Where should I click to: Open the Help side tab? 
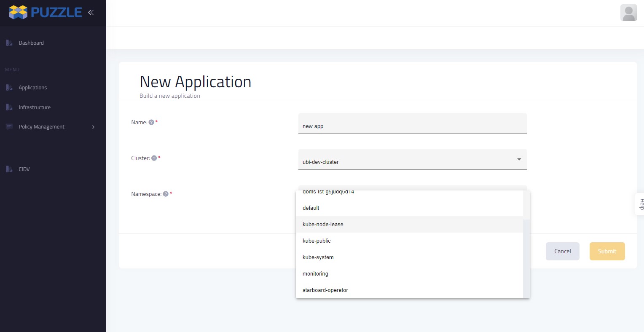(x=640, y=204)
